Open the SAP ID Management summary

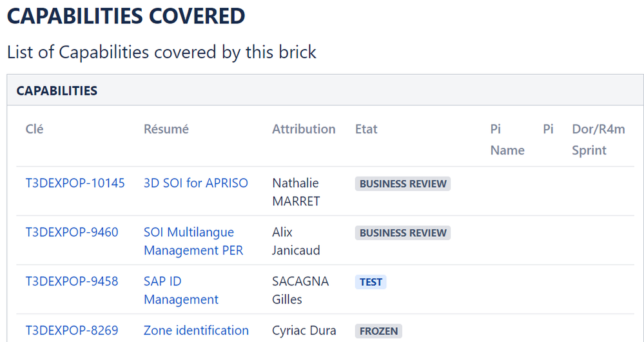[x=181, y=290]
